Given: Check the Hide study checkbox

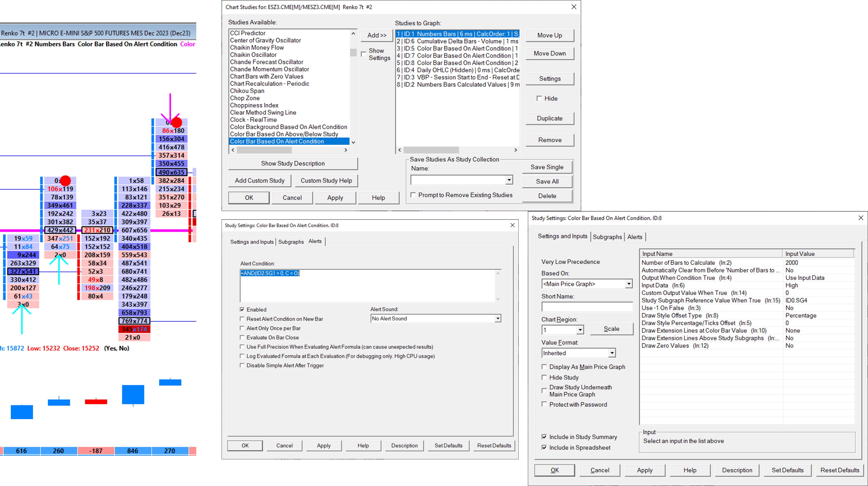Looking at the screenshot, I should 539,98.
